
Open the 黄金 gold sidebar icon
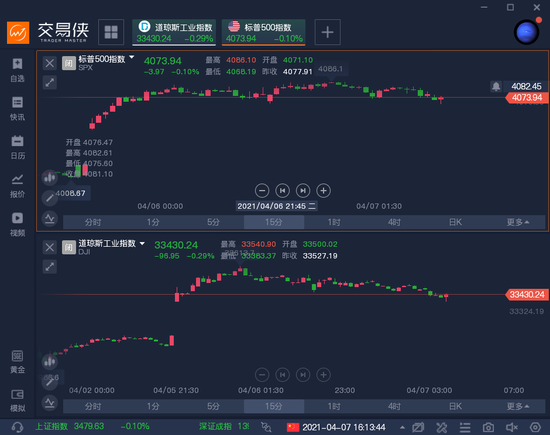tap(17, 362)
